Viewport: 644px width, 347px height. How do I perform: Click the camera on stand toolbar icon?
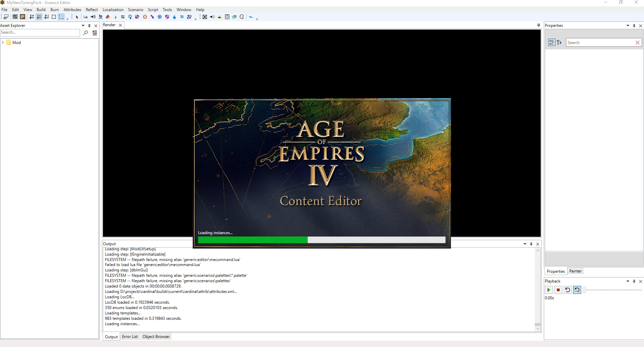101,17
